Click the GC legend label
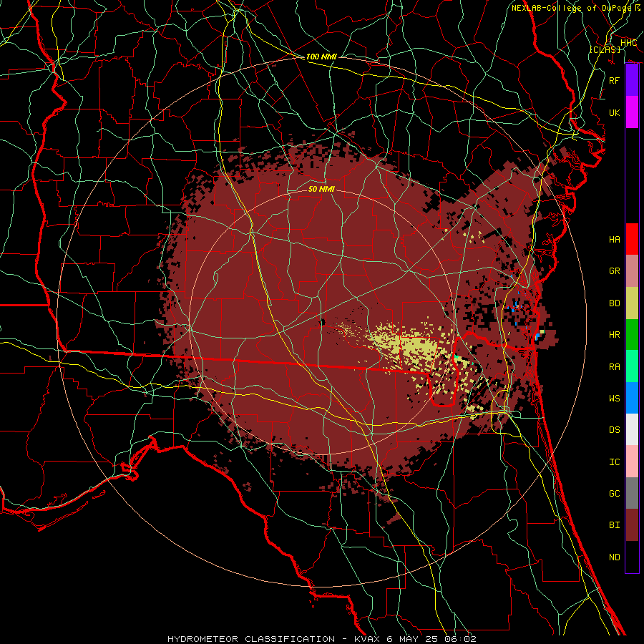 (614, 494)
